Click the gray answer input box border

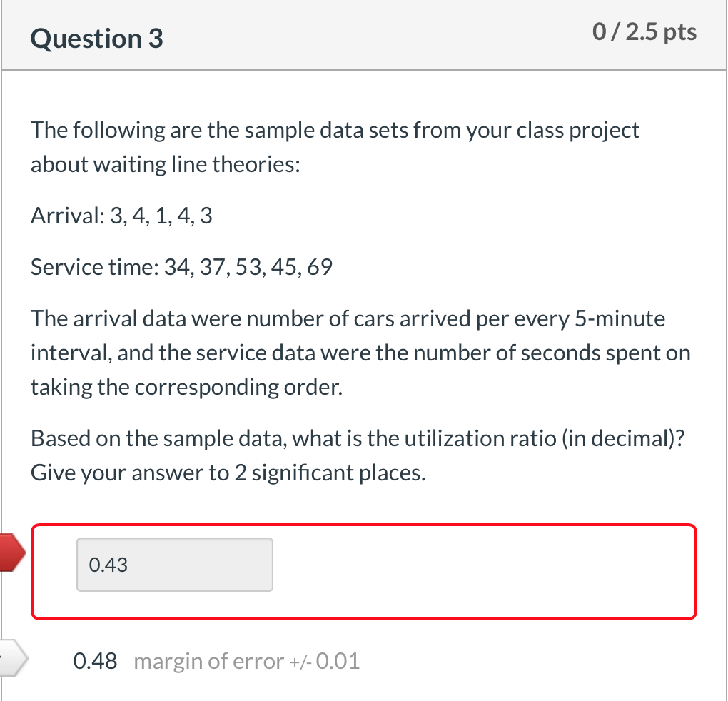click(x=174, y=540)
